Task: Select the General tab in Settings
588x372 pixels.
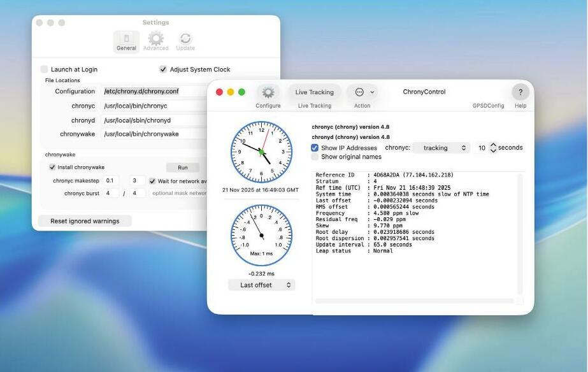Action: click(126, 41)
